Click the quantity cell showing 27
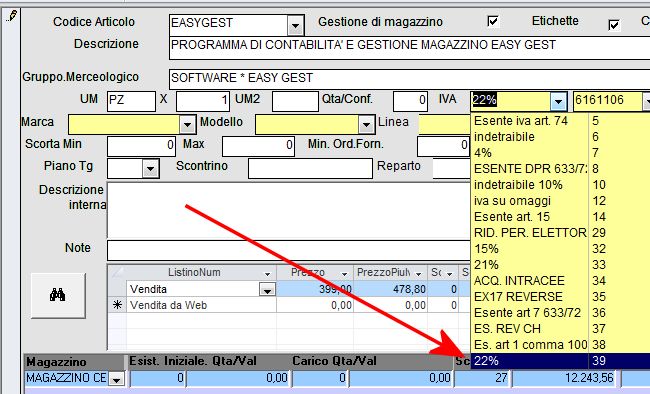 pos(483,378)
